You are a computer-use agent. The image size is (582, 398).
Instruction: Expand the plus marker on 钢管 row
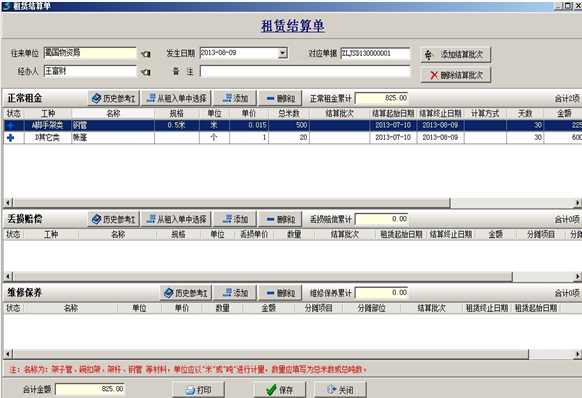click(x=10, y=125)
